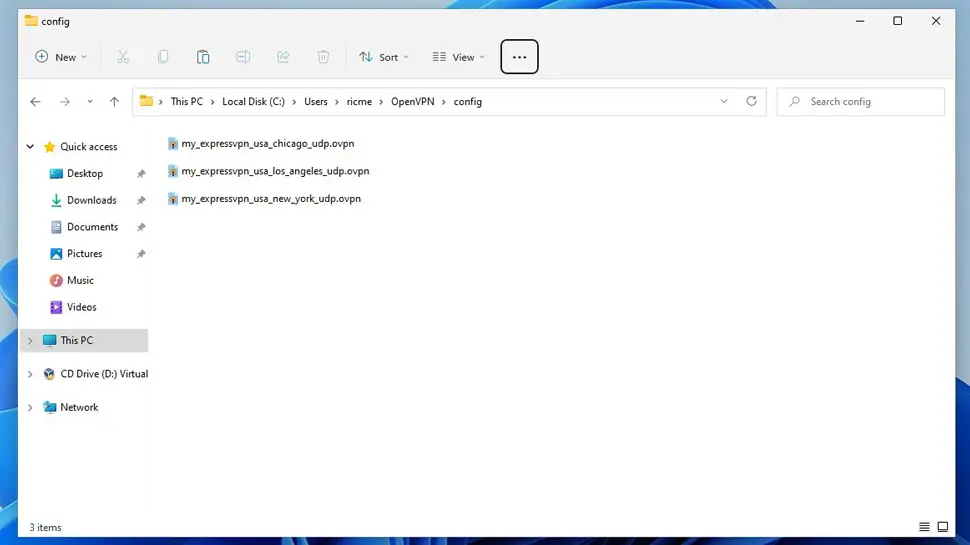The width and height of the screenshot is (970, 545).
Task: Select Local Disk (C:) breadcrumb
Action: tap(253, 101)
